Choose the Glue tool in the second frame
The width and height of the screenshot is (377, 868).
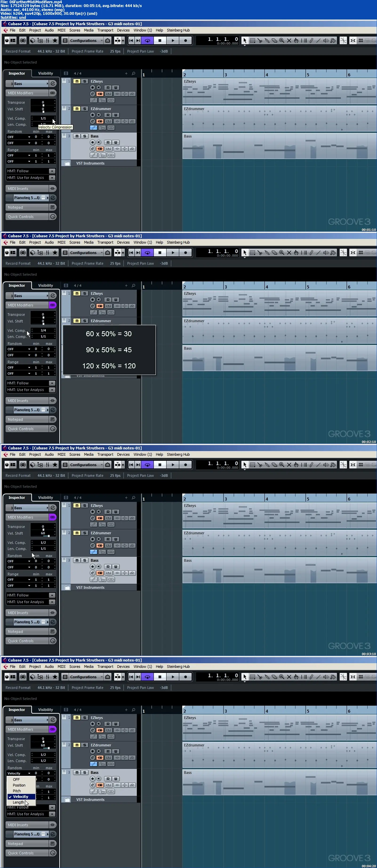coord(267,253)
